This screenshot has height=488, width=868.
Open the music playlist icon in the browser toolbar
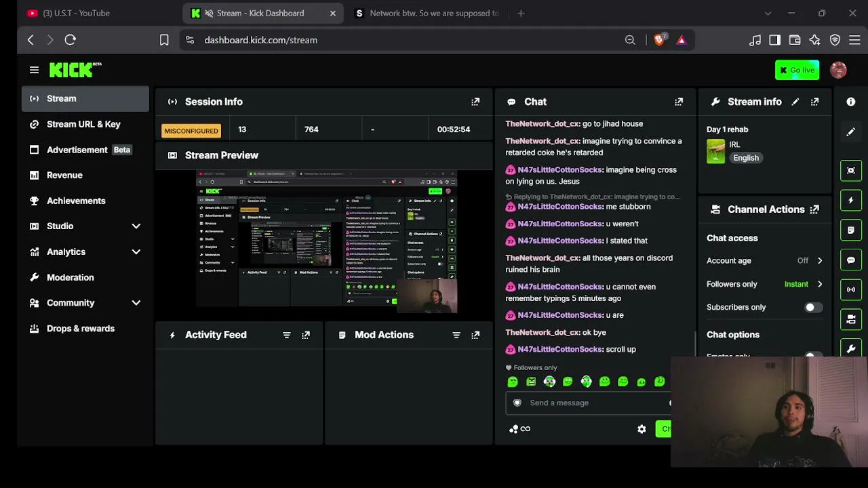[755, 40]
